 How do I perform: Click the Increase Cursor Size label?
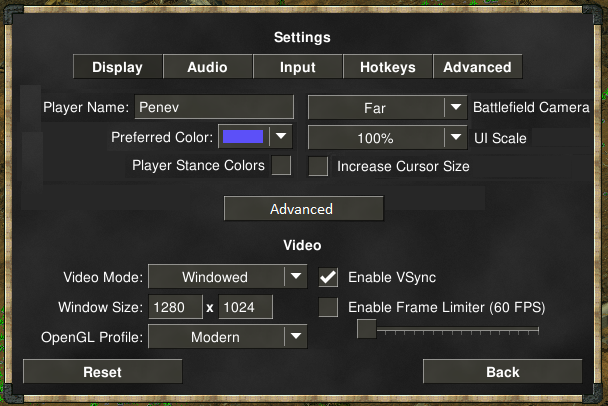click(x=403, y=166)
